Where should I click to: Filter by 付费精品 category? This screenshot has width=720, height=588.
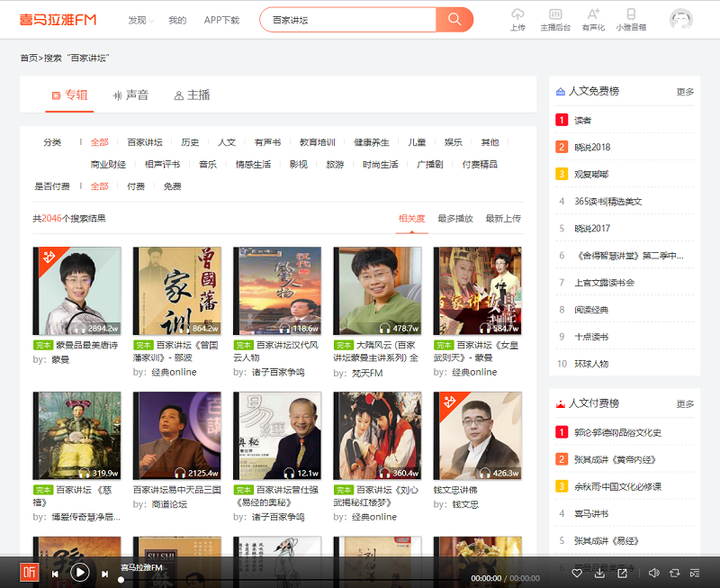point(480,165)
